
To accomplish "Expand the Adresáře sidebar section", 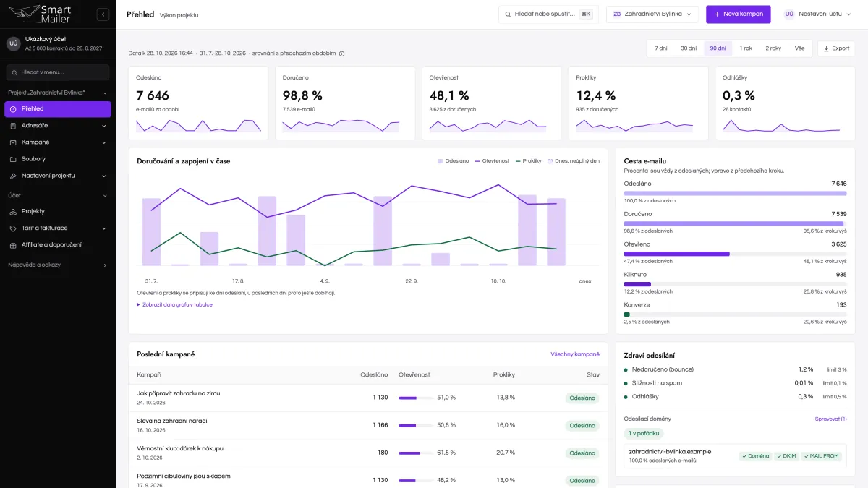I will click(58, 126).
